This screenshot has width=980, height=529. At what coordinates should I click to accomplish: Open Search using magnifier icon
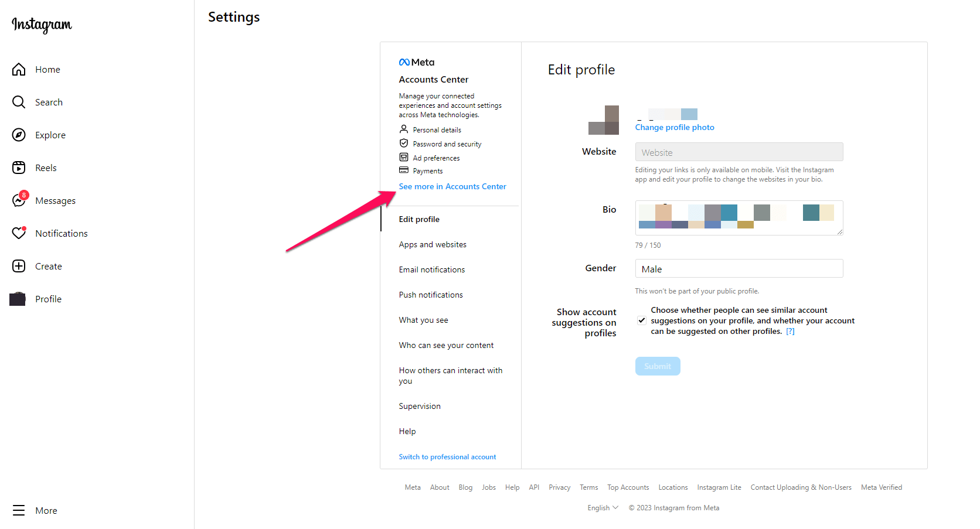(19, 103)
